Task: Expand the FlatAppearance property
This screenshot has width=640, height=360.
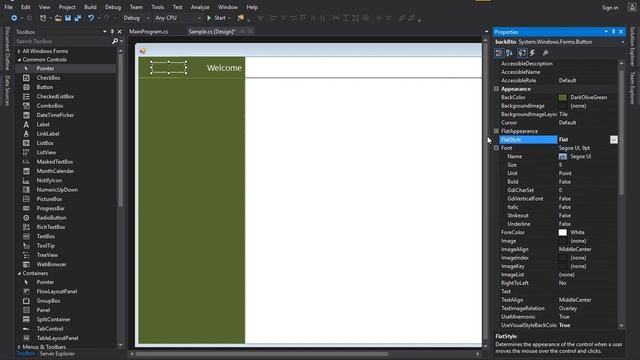Action: pyautogui.click(x=496, y=131)
